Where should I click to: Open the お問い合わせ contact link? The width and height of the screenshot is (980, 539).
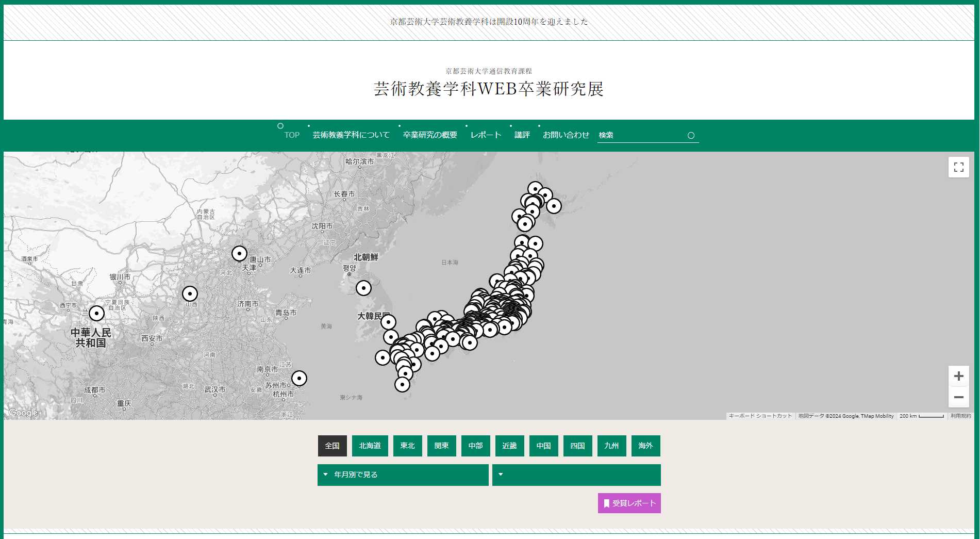click(566, 135)
